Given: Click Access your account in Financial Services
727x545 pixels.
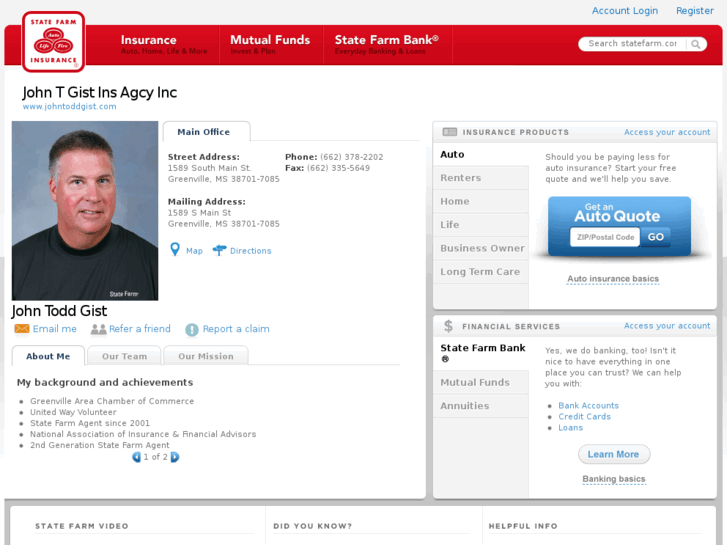Looking at the screenshot, I should tap(667, 326).
